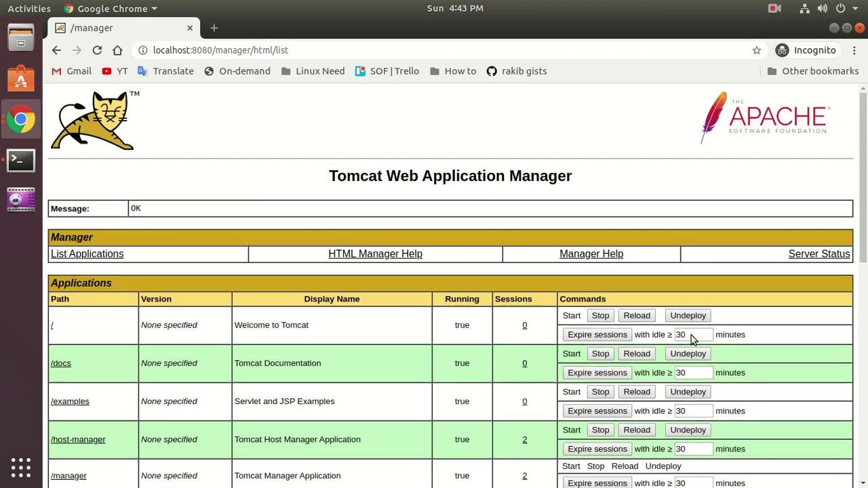Screen dimensions: 868x488
Task: Open the HTML Manager Help link
Action: tap(375, 253)
